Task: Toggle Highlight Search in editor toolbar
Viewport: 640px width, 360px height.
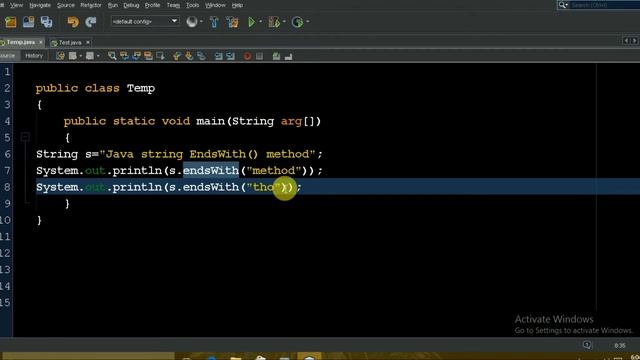Action: (148, 56)
